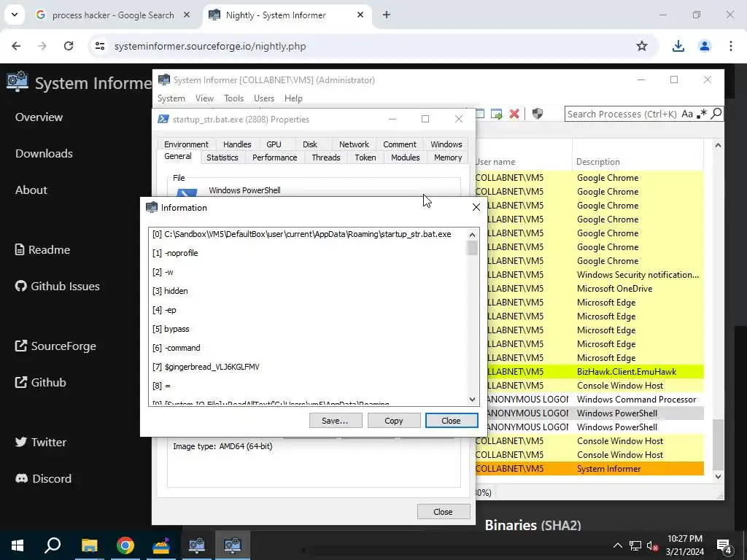747x560 pixels.
Task: Switch to the Network tab
Action: [x=354, y=144]
